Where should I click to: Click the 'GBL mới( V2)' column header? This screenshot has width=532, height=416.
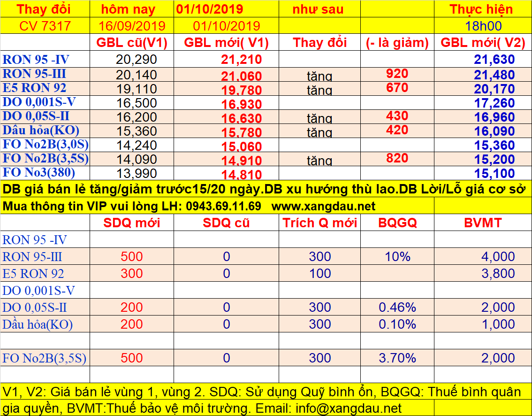click(483, 43)
